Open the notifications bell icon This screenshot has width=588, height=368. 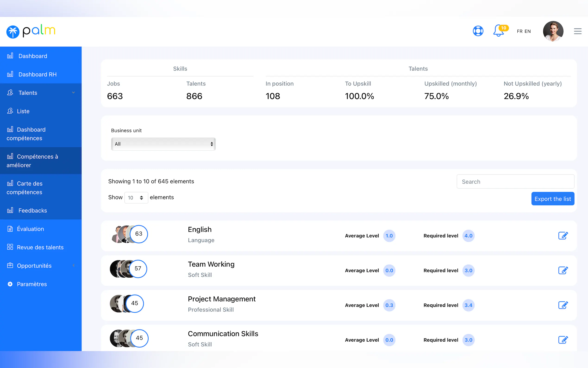pos(498,31)
